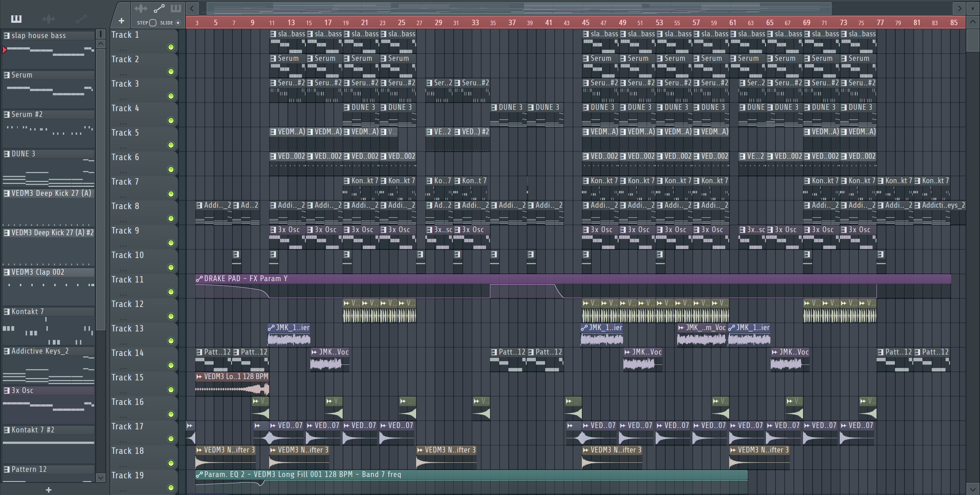Image resolution: width=980 pixels, height=495 pixels.
Task: Click the first JMK..Voc clip icon on Track 14
Action: tap(314, 352)
